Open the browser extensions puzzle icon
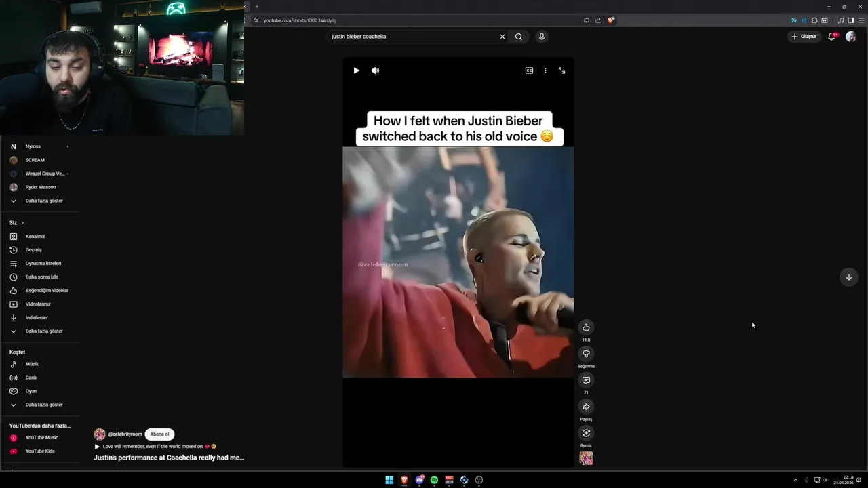The image size is (868, 488). (814, 20)
